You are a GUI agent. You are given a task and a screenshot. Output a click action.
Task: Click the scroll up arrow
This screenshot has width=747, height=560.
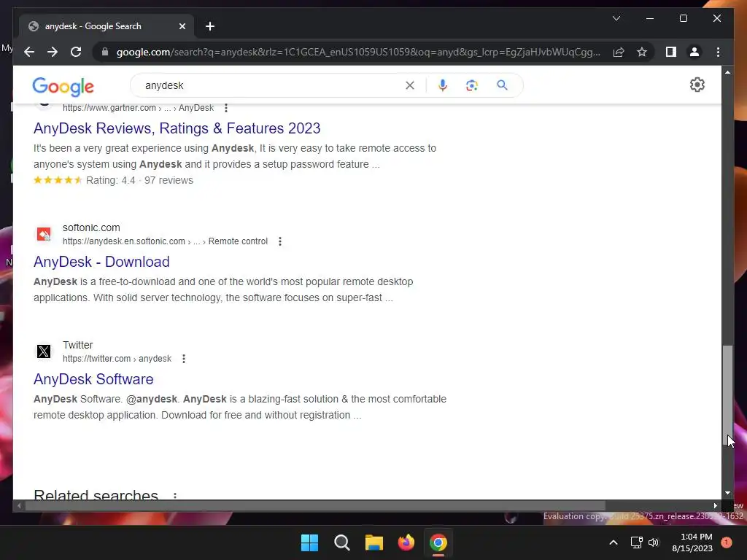coord(727,72)
